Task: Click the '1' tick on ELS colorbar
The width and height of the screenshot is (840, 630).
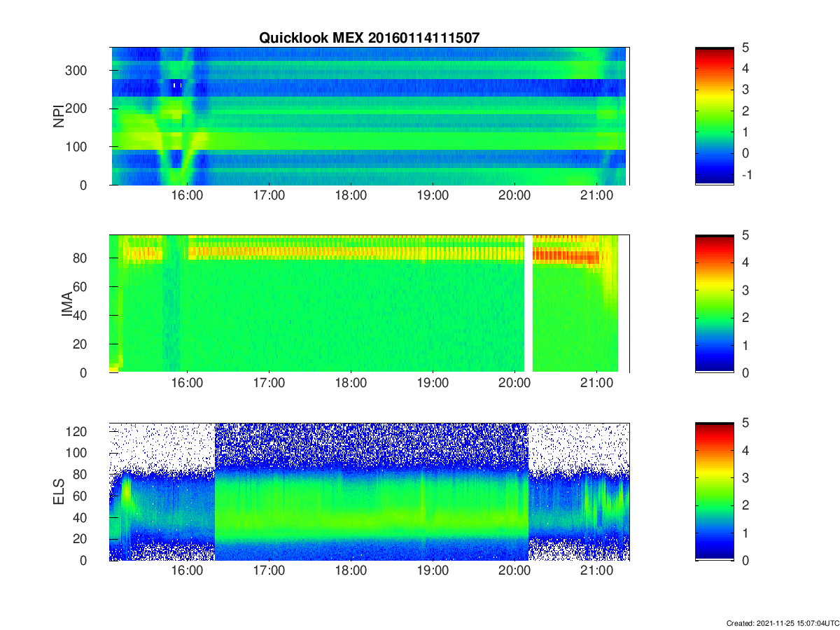Action: (x=746, y=533)
